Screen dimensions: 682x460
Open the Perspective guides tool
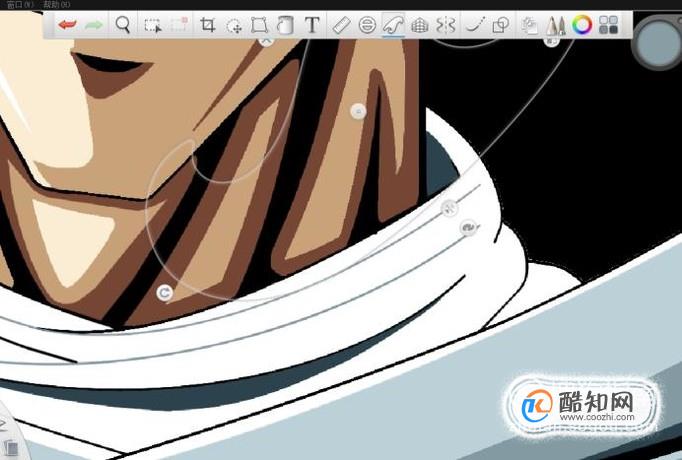click(420, 25)
